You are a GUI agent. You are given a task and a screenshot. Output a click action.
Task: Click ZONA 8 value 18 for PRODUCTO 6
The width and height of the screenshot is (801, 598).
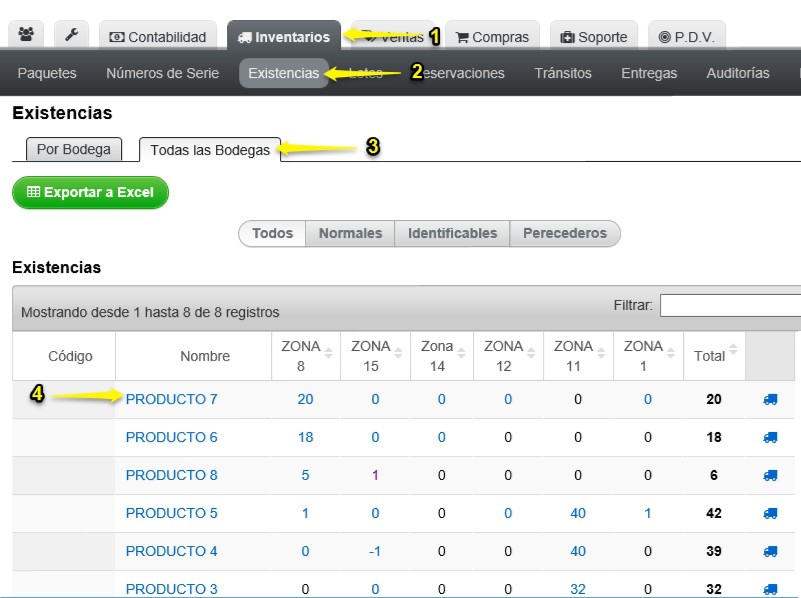click(305, 437)
